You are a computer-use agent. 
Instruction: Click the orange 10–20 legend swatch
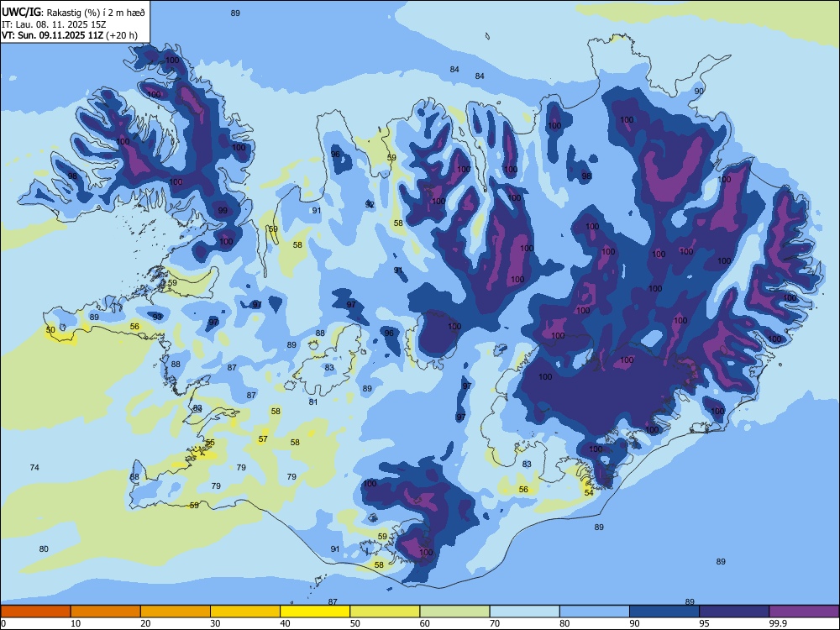click(106, 612)
